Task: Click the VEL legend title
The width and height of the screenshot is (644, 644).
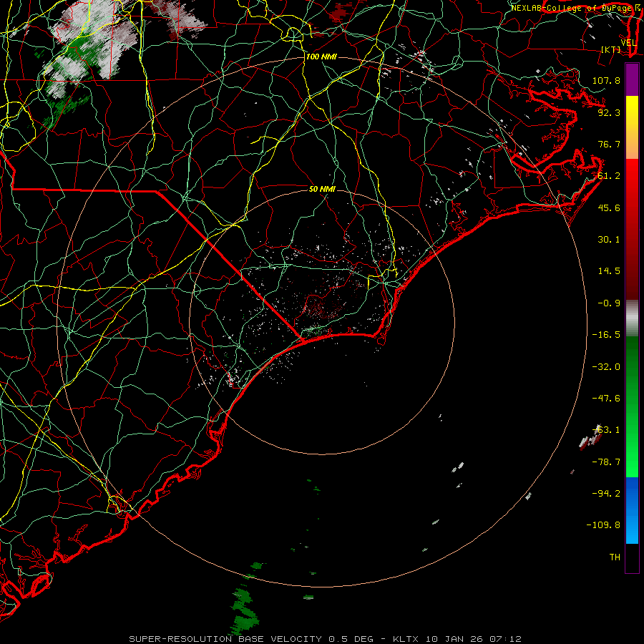Action: (628, 43)
